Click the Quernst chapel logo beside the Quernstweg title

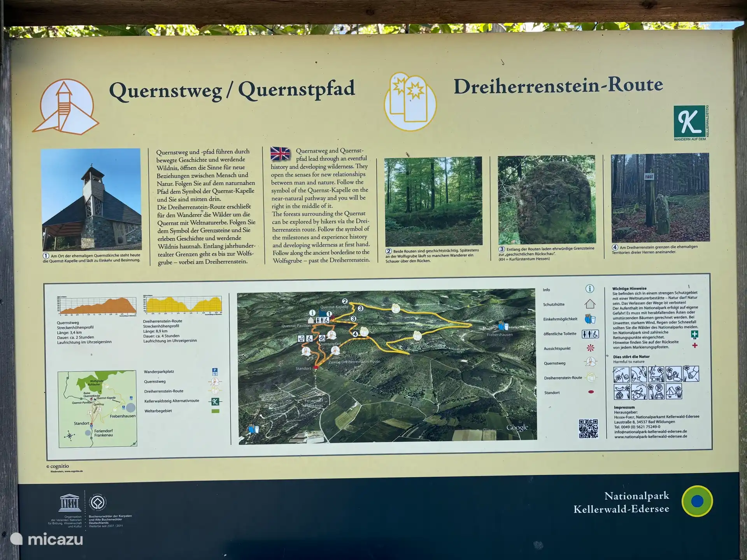[x=65, y=107]
